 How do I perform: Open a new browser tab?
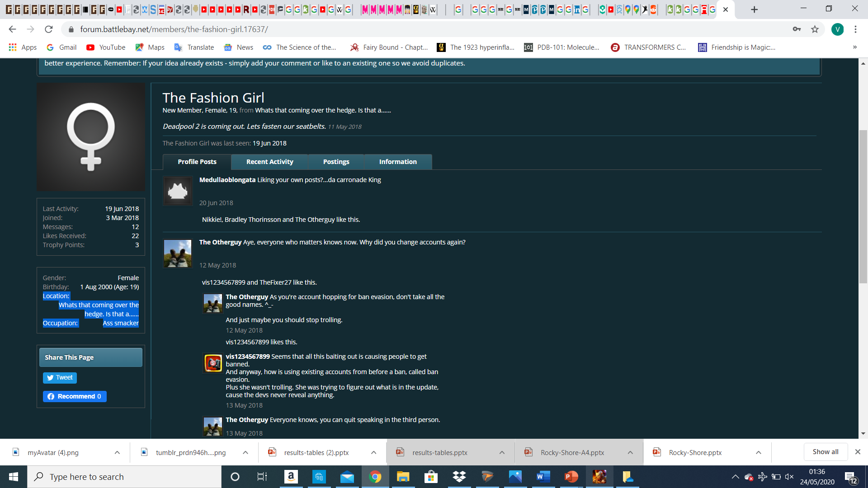754,9
